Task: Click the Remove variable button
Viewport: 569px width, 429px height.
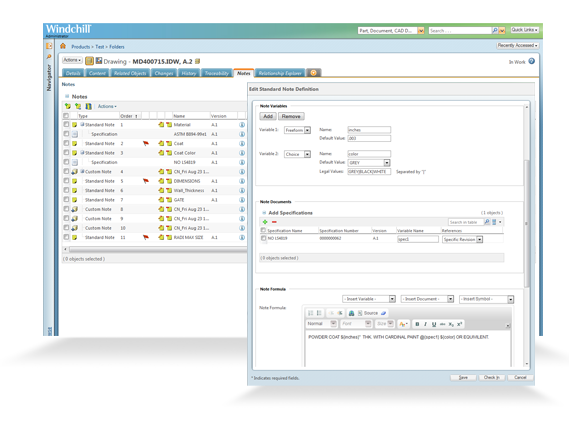Action: 291,117
